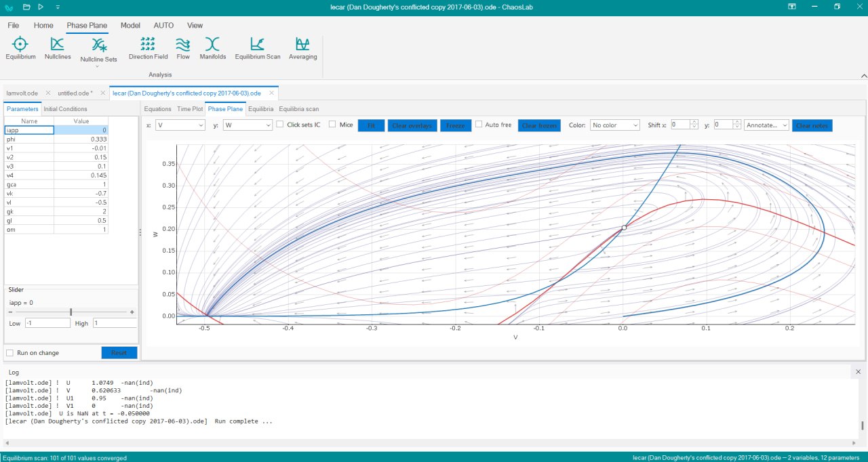Open the quick access customize arrow

[57, 7]
